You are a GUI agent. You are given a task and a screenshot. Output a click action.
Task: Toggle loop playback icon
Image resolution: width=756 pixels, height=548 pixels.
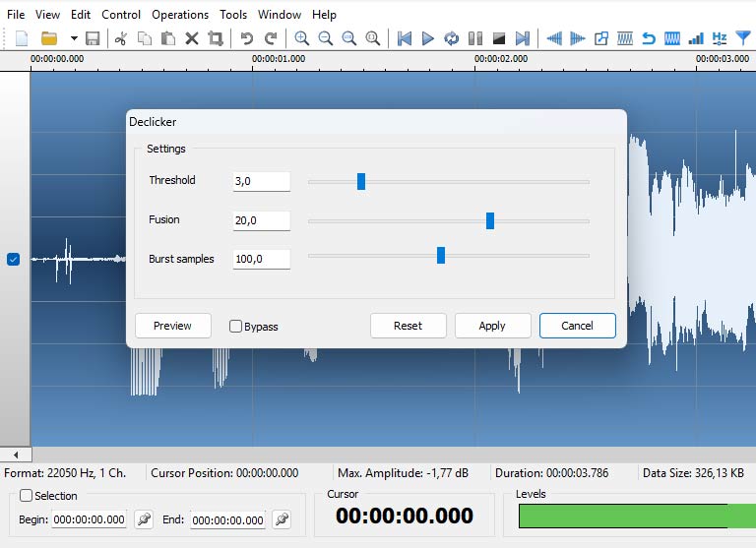(451, 38)
